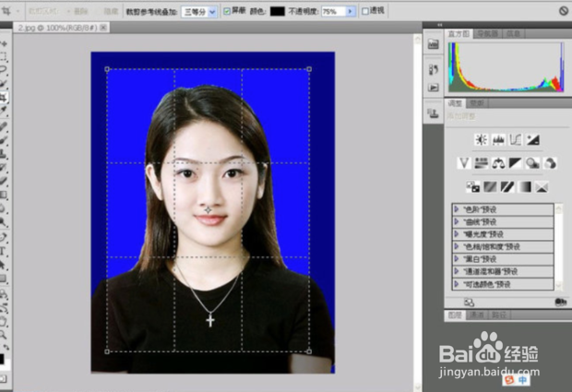Switch to the 通道 channels tab
This screenshot has height=392, width=572.
point(476,315)
